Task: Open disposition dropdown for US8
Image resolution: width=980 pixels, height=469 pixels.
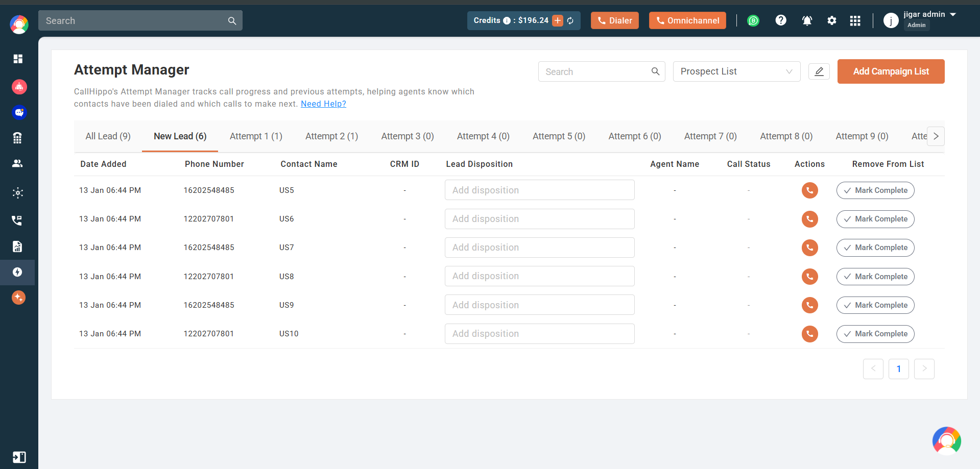Action: (x=539, y=276)
